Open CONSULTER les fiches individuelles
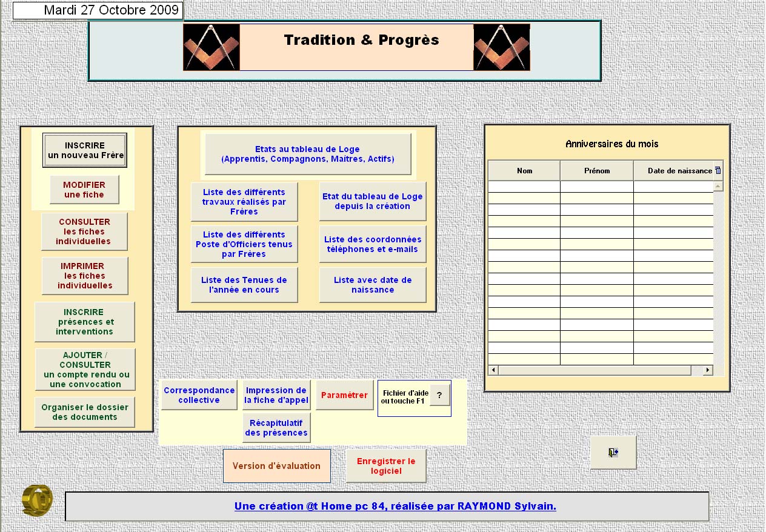 click(x=84, y=231)
